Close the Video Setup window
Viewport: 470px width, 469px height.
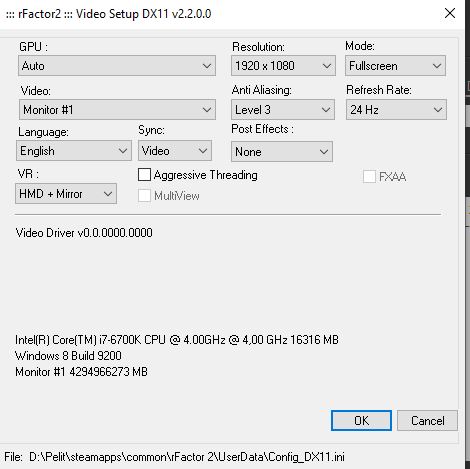point(450,13)
